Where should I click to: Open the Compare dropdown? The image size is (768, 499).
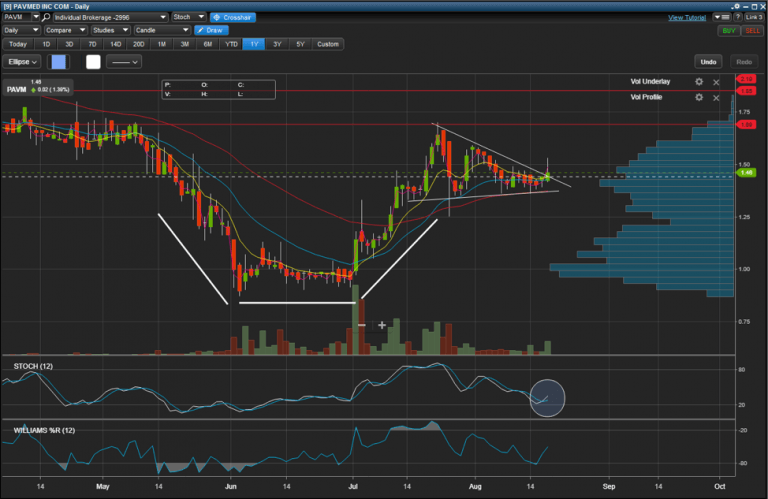point(65,30)
